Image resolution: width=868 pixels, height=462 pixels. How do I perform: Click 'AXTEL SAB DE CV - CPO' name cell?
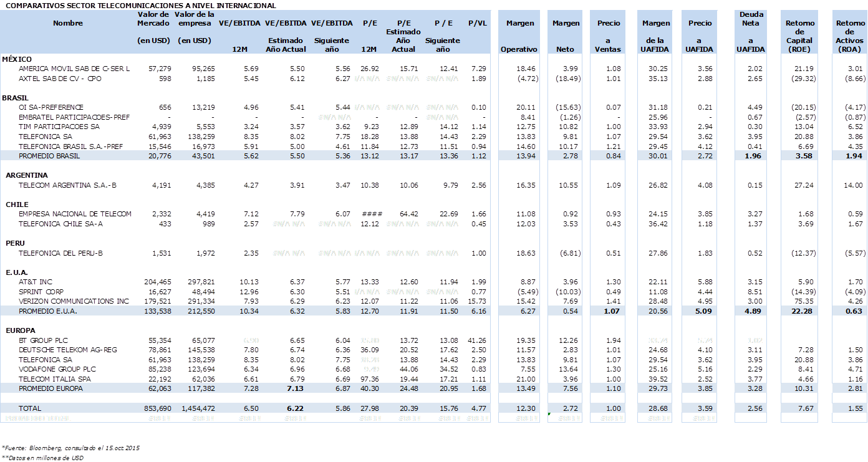pyautogui.click(x=60, y=79)
